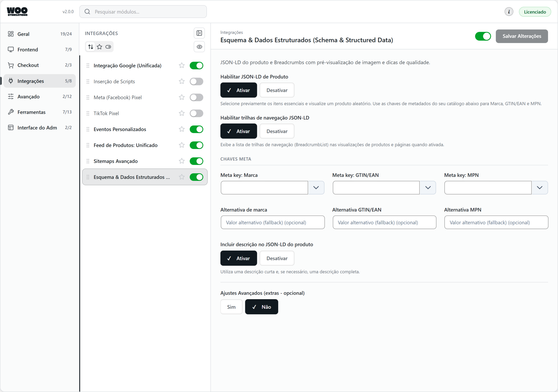The image size is (558, 392).
Task: Star the Esquema & Dados Estruturados module
Action: click(x=182, y=177)
